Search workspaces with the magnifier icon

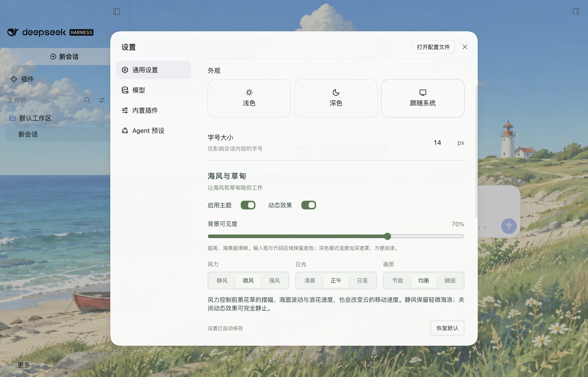[x=87, y=100]
